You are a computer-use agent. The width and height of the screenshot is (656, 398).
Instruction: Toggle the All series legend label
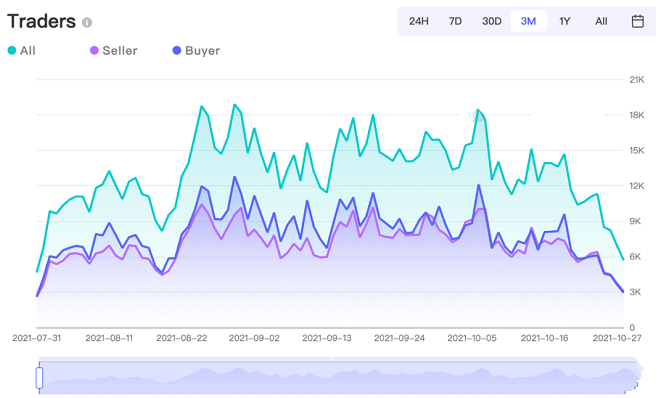point(28,51)
